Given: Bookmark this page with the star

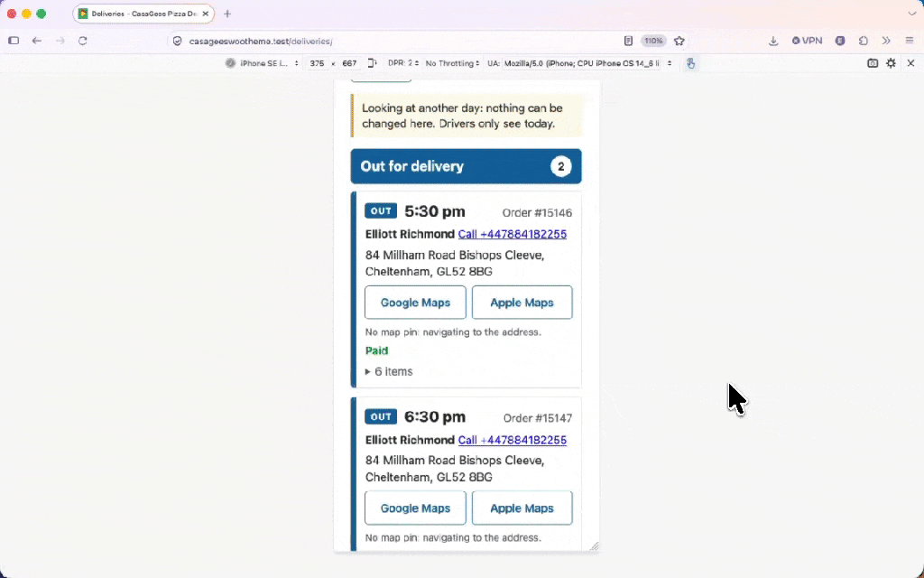Looking at the screenshot, I should tap(679, 41).
